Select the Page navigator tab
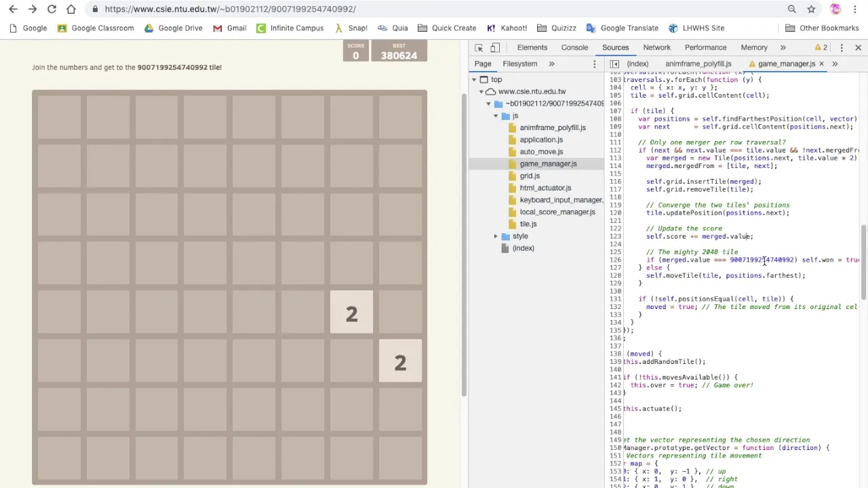The height and width of the screenshot is (488, 868). coord(483,64)
